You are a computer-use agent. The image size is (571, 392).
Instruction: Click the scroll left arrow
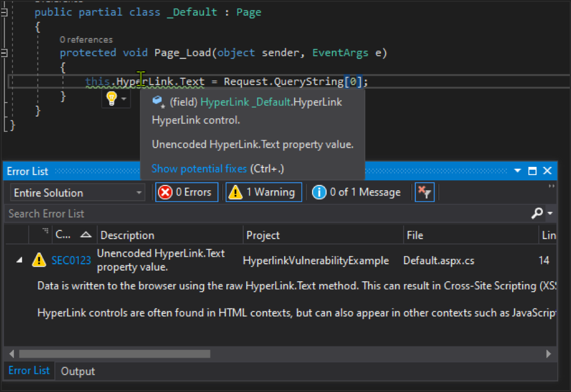click(x=12, y=353)
